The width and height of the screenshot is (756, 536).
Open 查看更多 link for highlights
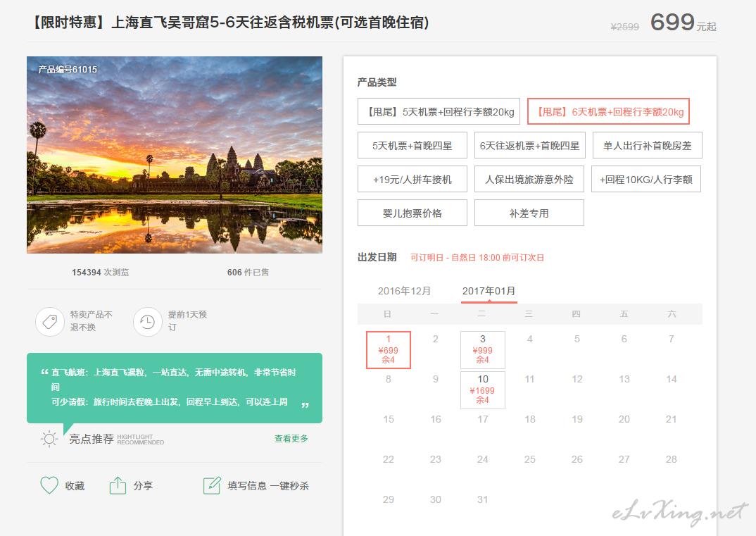click(291, 439)
